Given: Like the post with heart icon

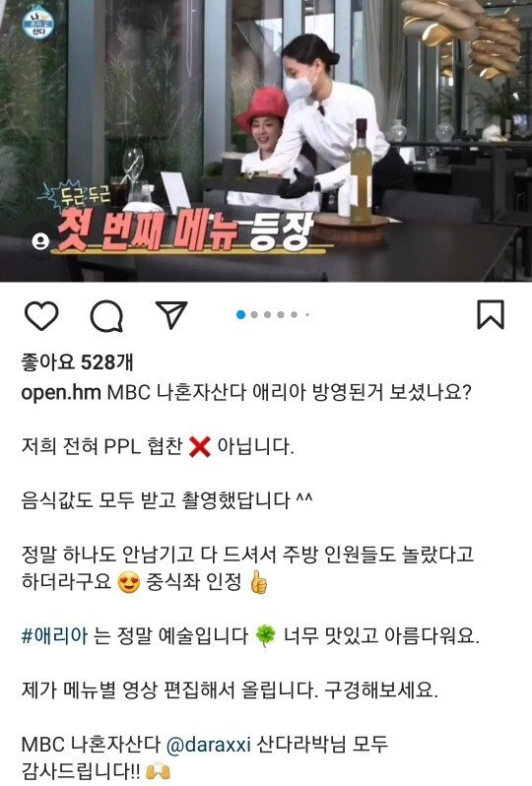Looking at the screenshot, I should tap(41, 316).
